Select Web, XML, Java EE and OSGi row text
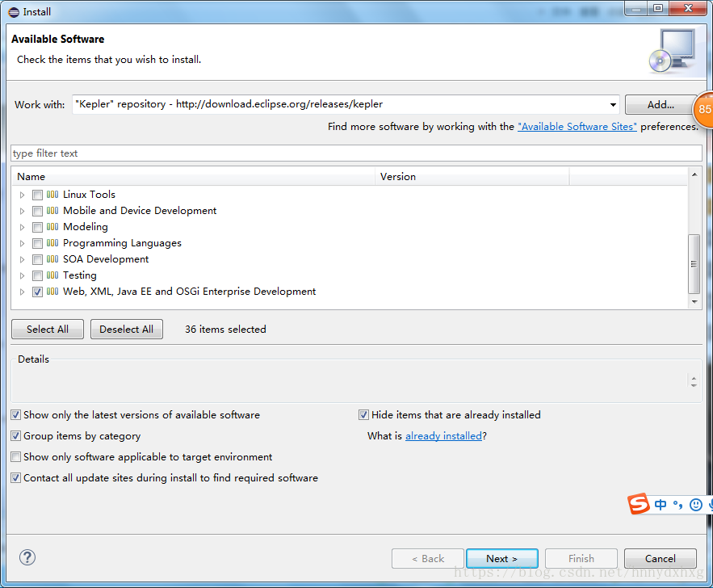Screen dimensions: 713x588 point(190,292)
